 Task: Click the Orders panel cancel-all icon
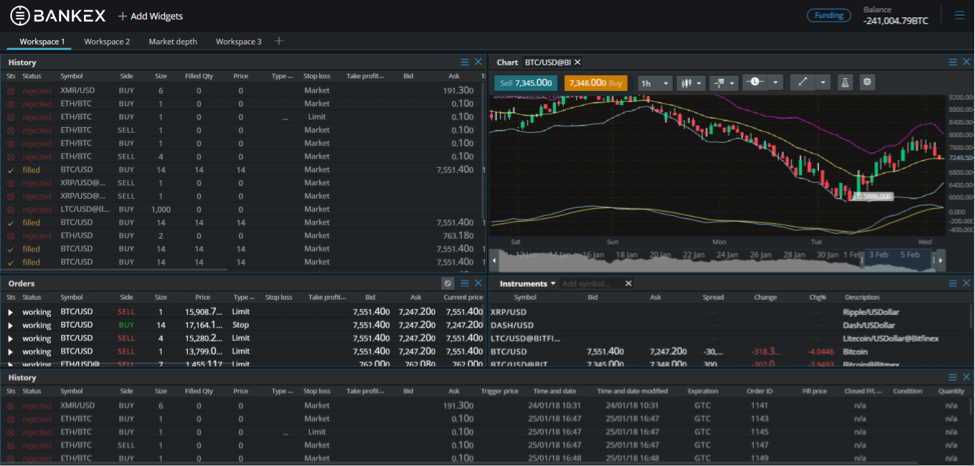pos(448,283)
